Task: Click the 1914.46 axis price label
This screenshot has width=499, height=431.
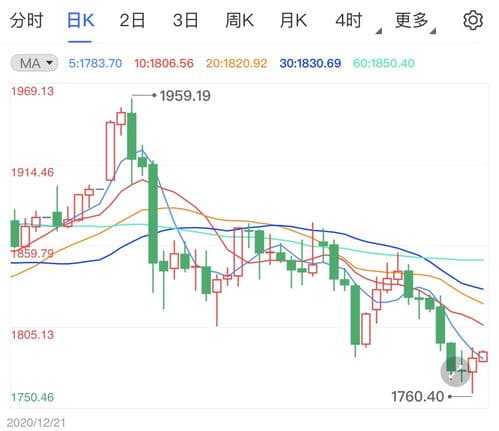Action: (x=32, y=172)
